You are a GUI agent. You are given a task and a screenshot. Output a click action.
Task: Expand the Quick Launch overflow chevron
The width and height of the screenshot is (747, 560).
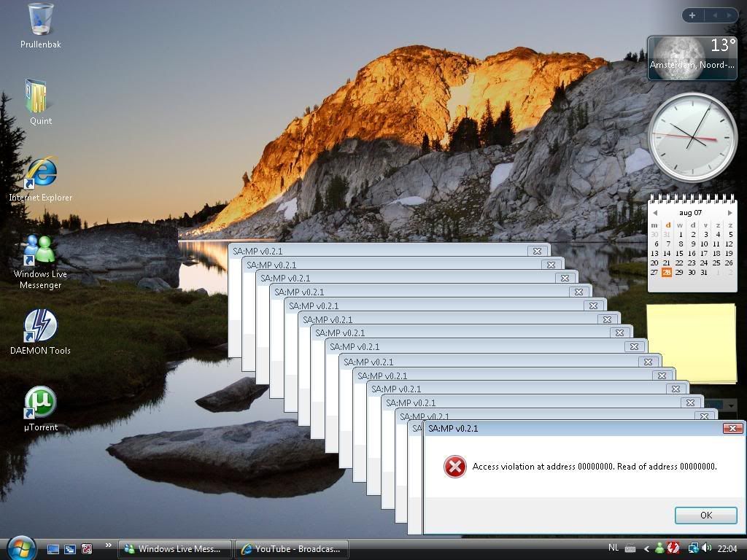(109, 545)
